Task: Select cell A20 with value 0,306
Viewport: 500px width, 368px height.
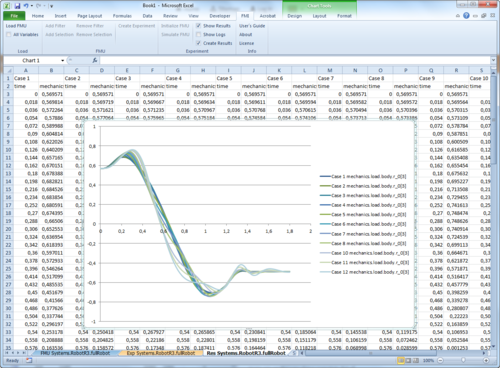Action: pos(26,229)
